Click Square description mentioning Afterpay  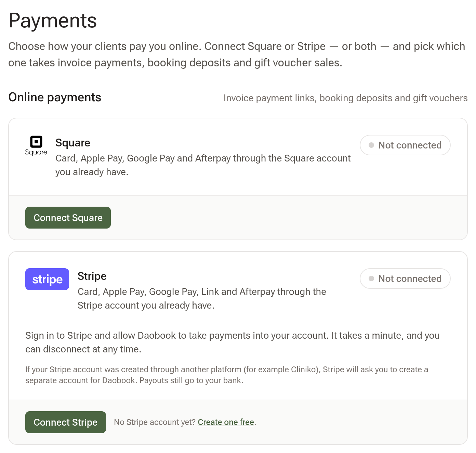point(203,165)
